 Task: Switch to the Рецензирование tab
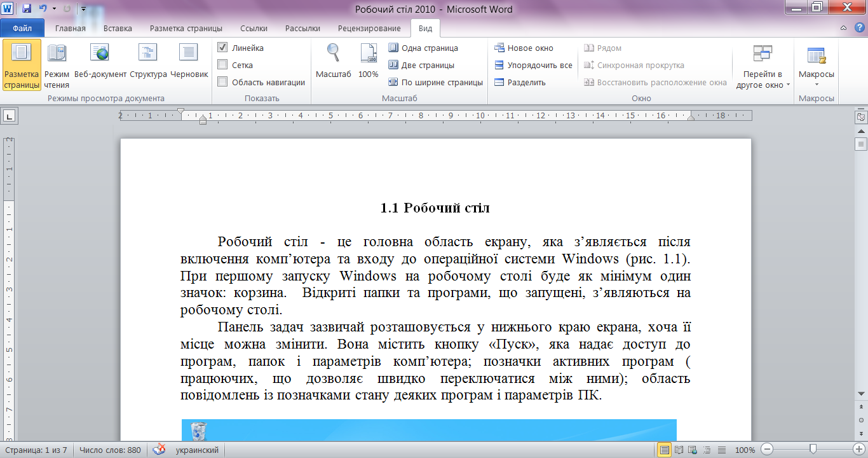click(x=369, y=28)
